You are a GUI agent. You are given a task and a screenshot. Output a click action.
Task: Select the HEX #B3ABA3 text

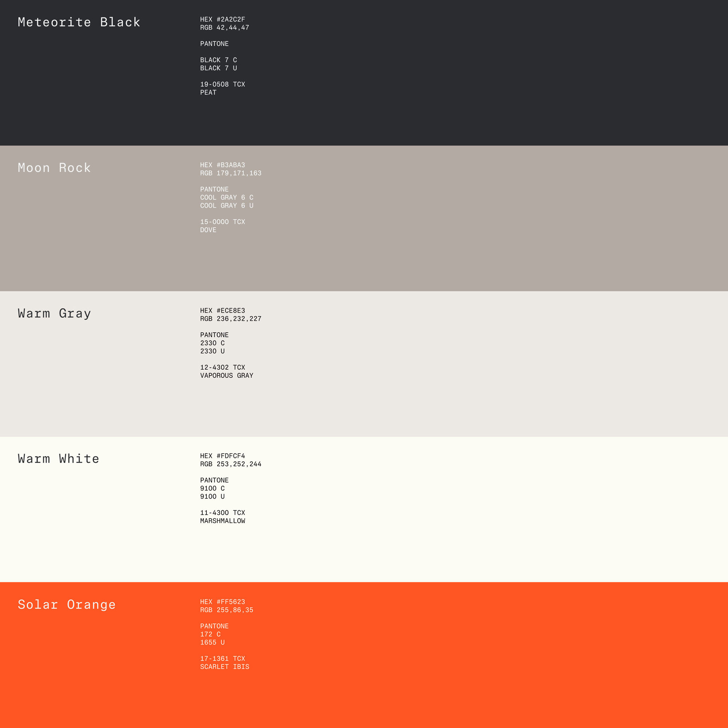pyautogui.click(x=222, y=165)
